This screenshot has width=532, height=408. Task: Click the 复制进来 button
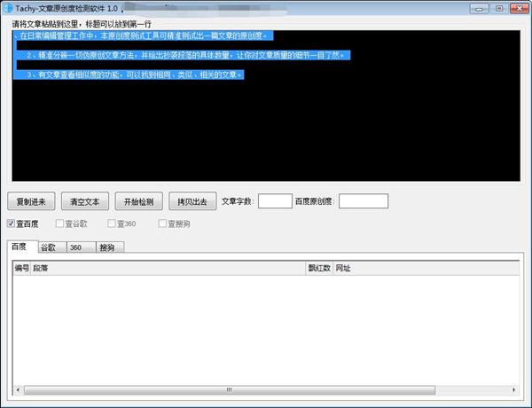coord(31,201)
